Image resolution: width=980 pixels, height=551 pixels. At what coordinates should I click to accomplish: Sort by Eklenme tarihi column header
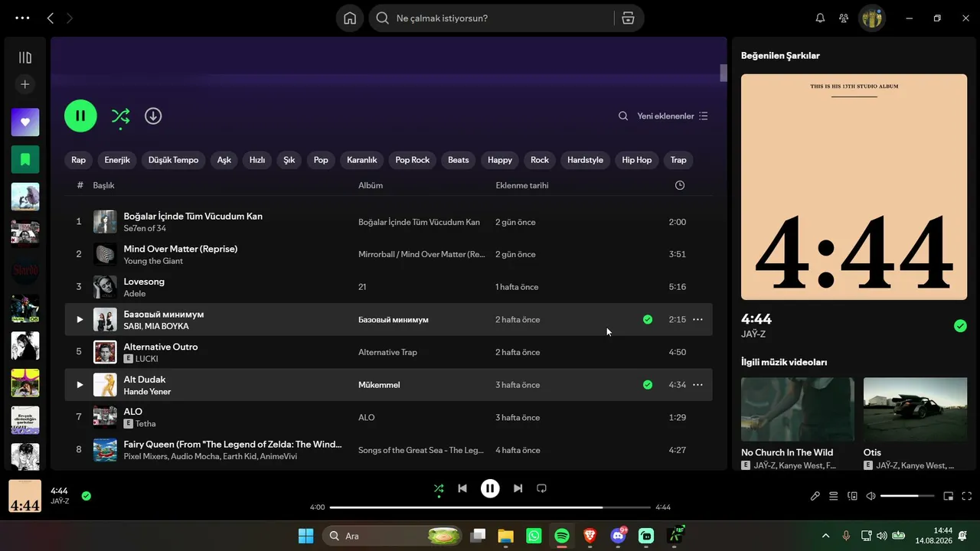(x=522, y=185)
